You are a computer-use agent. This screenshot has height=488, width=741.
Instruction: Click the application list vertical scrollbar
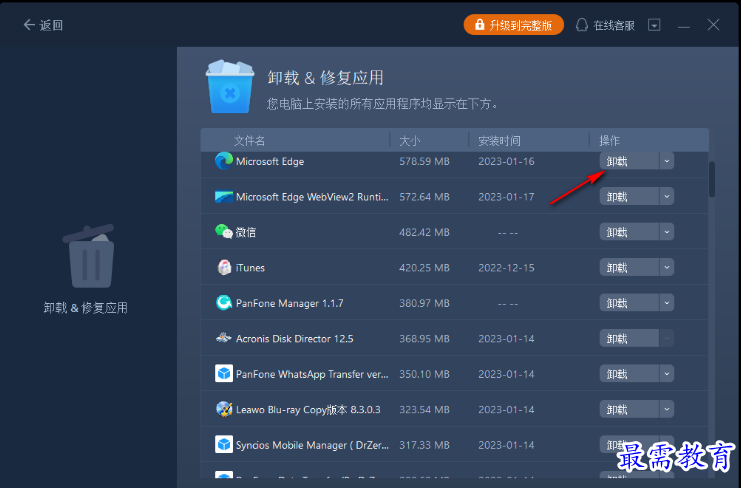point(712,179)
